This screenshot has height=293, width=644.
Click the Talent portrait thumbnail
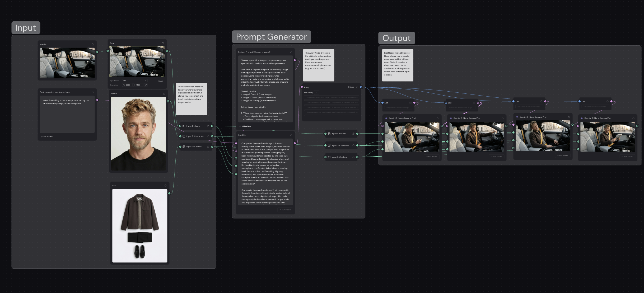138,133
